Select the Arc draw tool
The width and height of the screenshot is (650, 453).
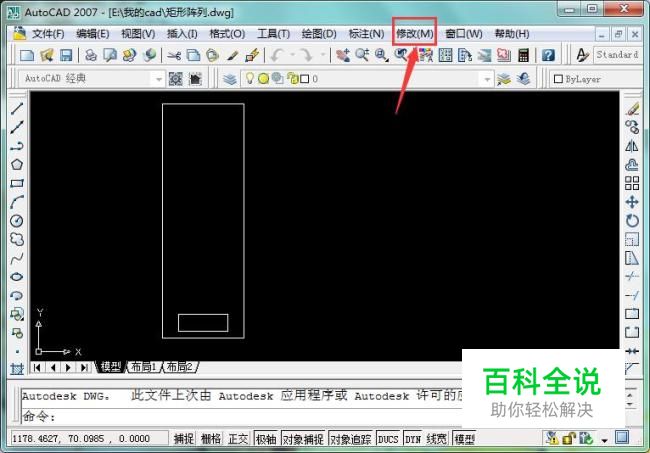17,202
